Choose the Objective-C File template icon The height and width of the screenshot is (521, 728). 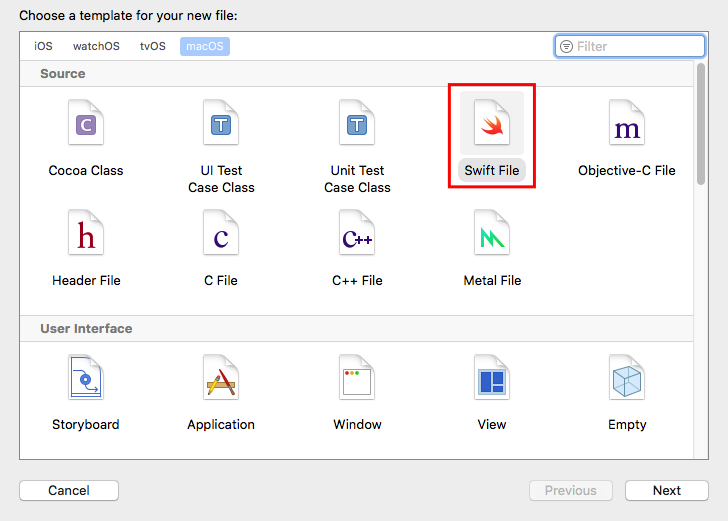point(627,125)
